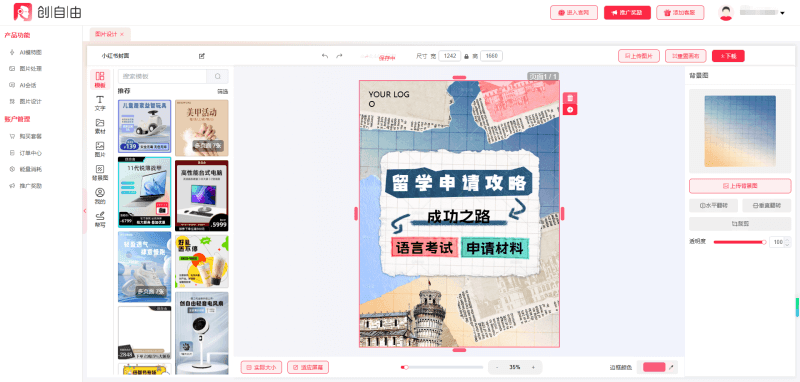
Task: Open the 帮写 writing assistant tool
Action: point(100,219)
